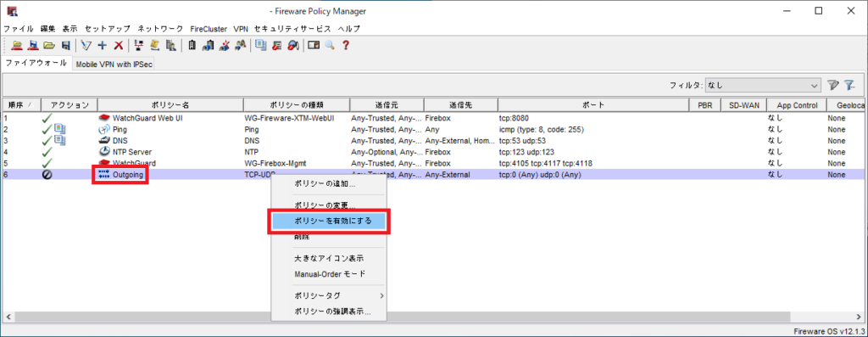Click the disabled icon on Outgoing row

(x=47, y=175)
